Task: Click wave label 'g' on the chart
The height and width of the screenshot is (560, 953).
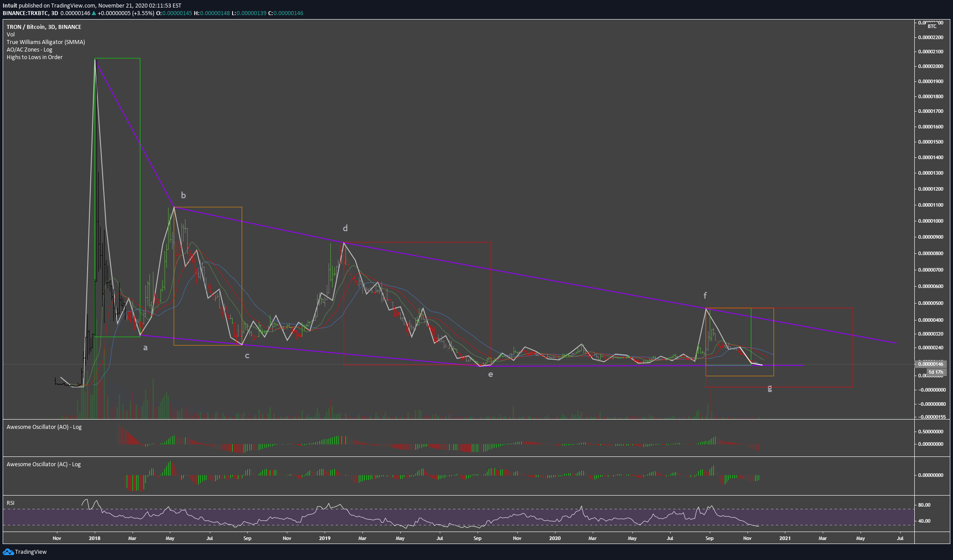Action: click(x=770, y=388)
